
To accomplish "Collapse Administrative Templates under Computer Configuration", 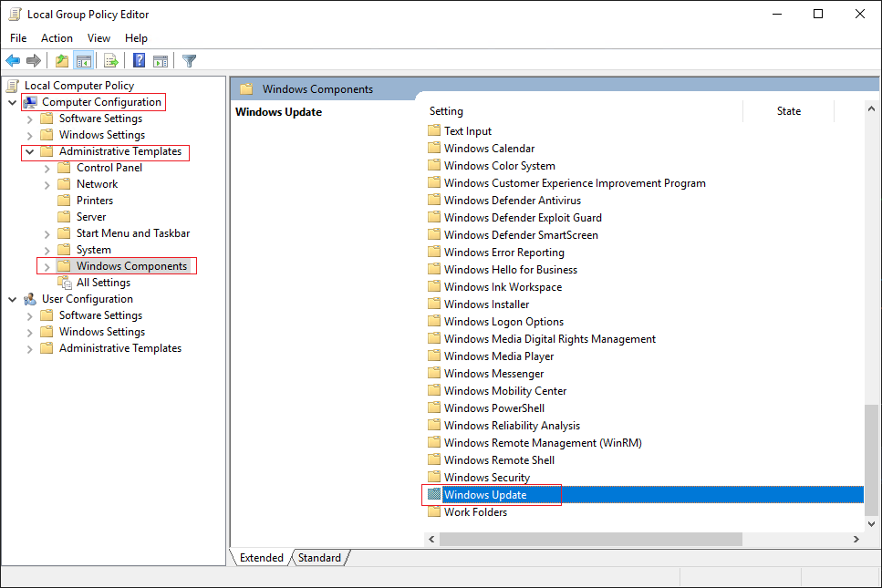I will click(30, 151).
